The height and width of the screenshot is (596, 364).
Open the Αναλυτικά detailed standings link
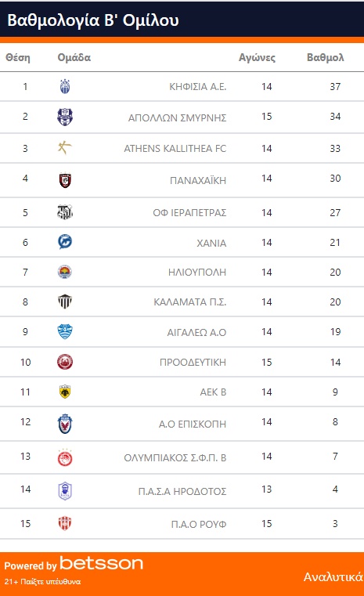coord(333,577)
